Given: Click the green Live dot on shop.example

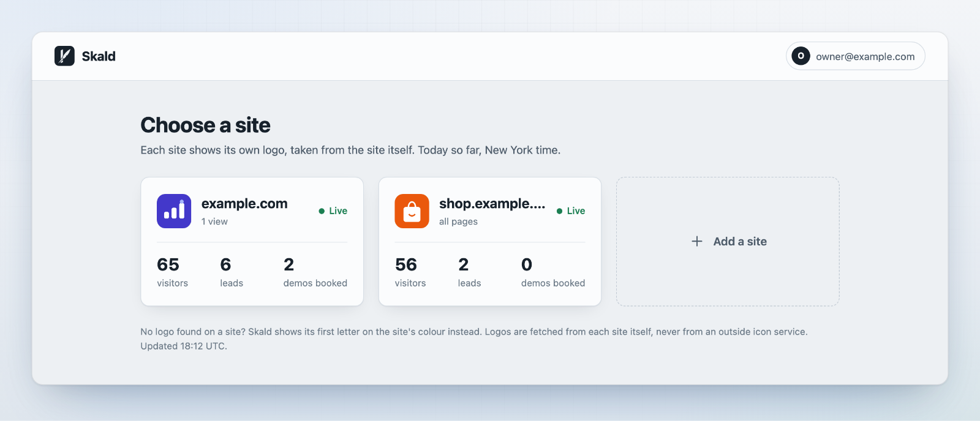Looking at the screenshot, I should 559,211.
